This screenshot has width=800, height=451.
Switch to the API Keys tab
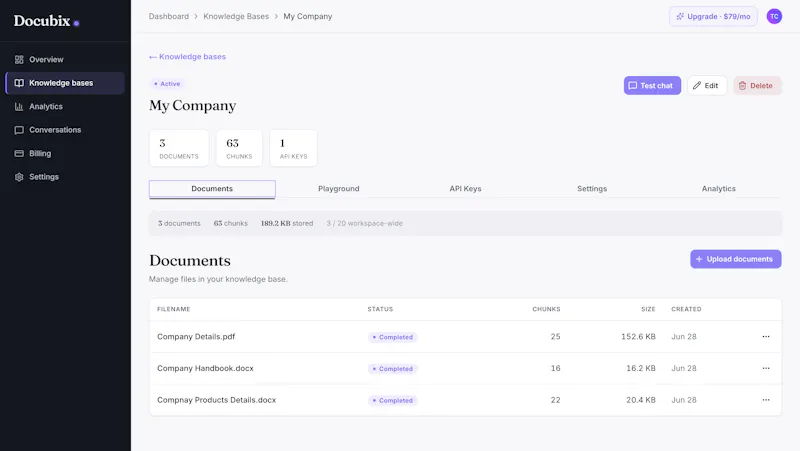[465, 189]
